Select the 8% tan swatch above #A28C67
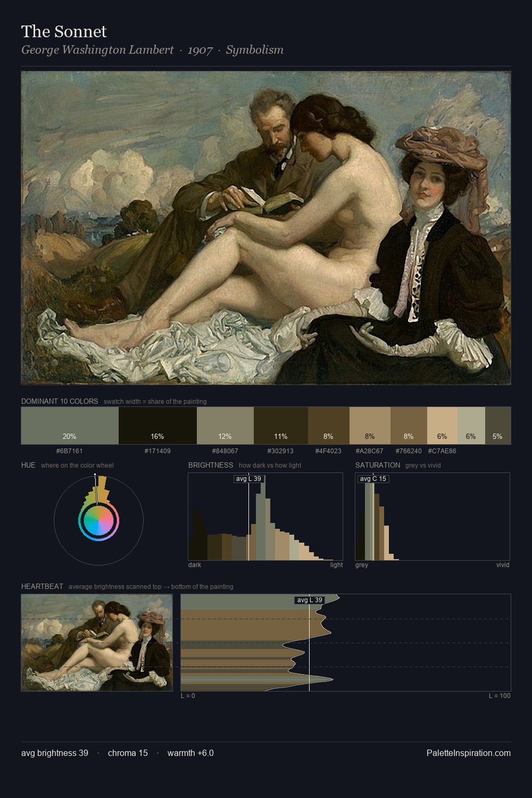The image size is (532, 798). tap(370, 426)
